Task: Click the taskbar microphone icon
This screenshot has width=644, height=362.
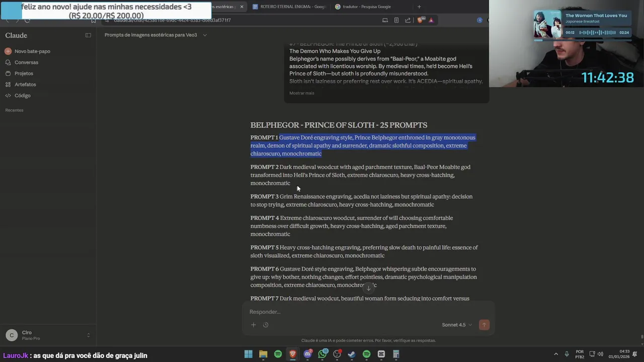Action: point(567,354)
